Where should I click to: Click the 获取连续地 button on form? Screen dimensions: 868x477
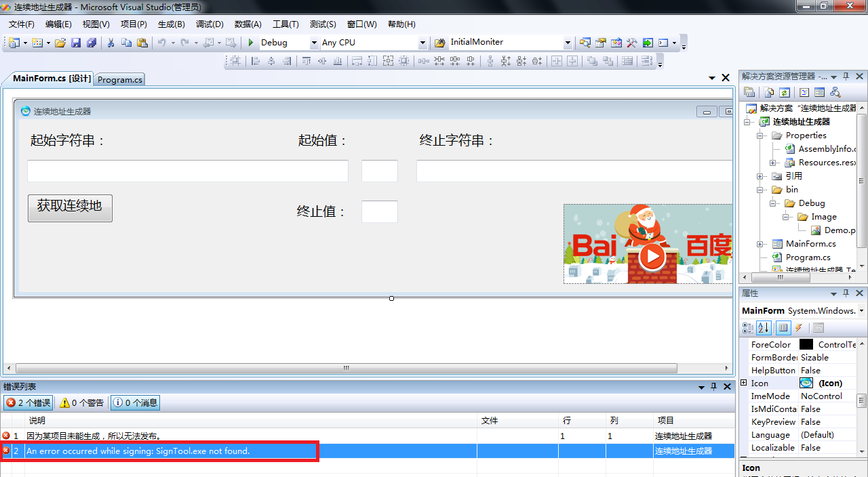(x=70, y=208)
